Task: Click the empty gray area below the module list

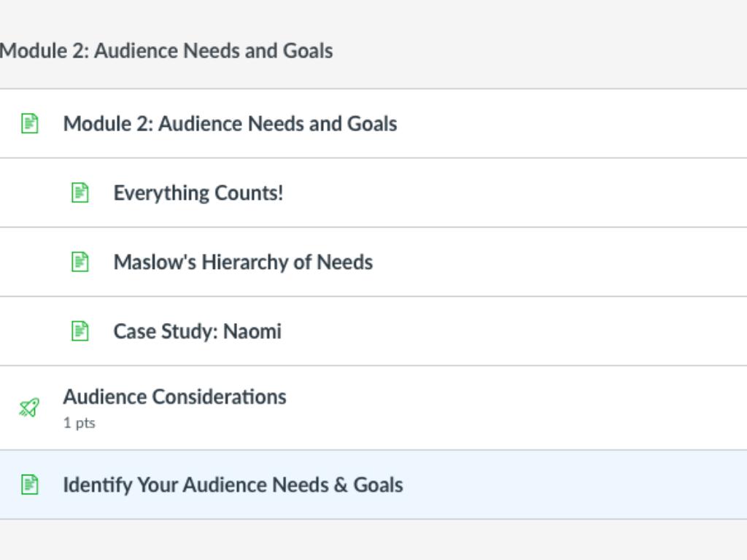Action: point(373,540)
